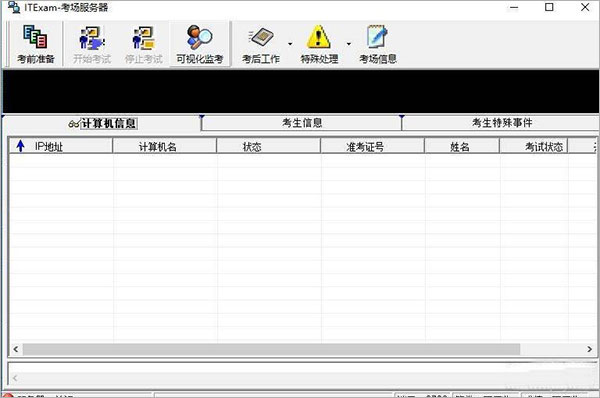The height and width of the screenshot is (398, 600).
Task: Open 可视化监考 monitoring tool
Action: [200, 44]
